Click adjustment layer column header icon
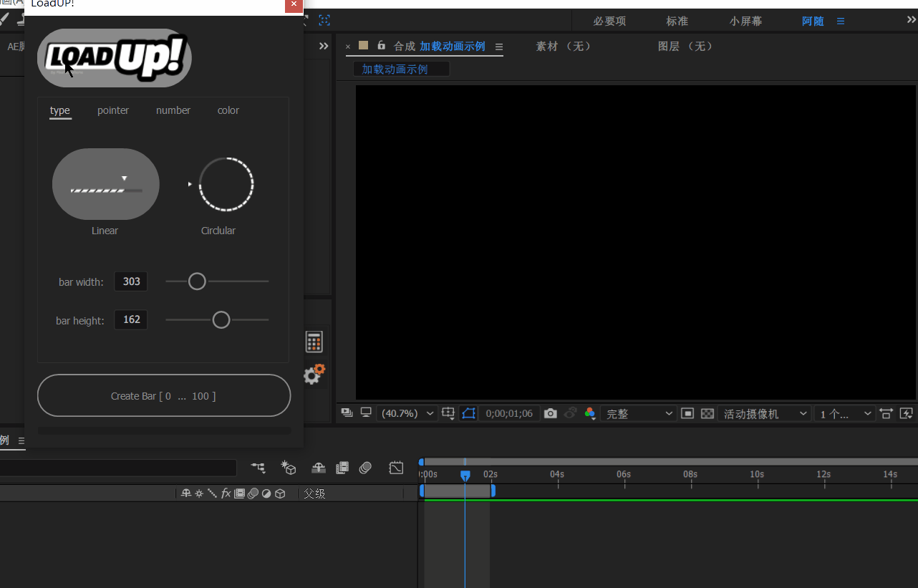The width and height of the screenshot is (918, 588). [x=266, y=493]
